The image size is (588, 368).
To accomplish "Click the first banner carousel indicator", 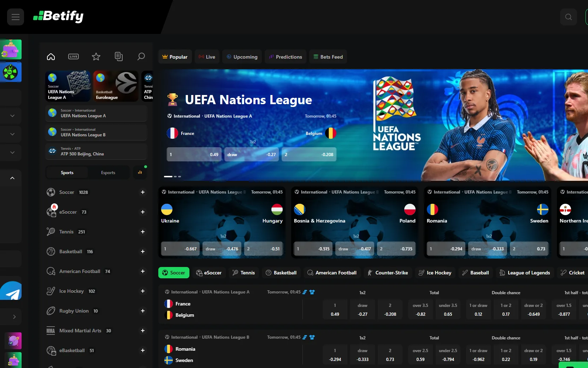I will [168, 176].
